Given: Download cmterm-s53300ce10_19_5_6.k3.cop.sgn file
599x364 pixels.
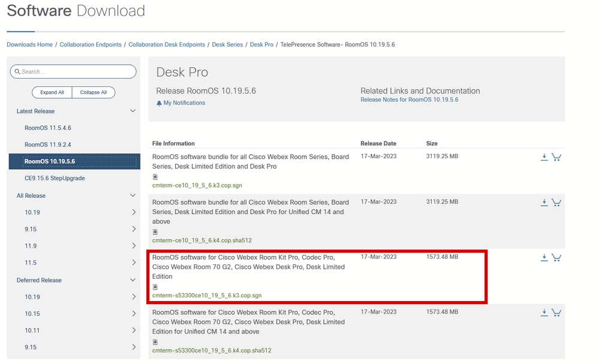Looking at the screenshot, I should pos(544,257).
